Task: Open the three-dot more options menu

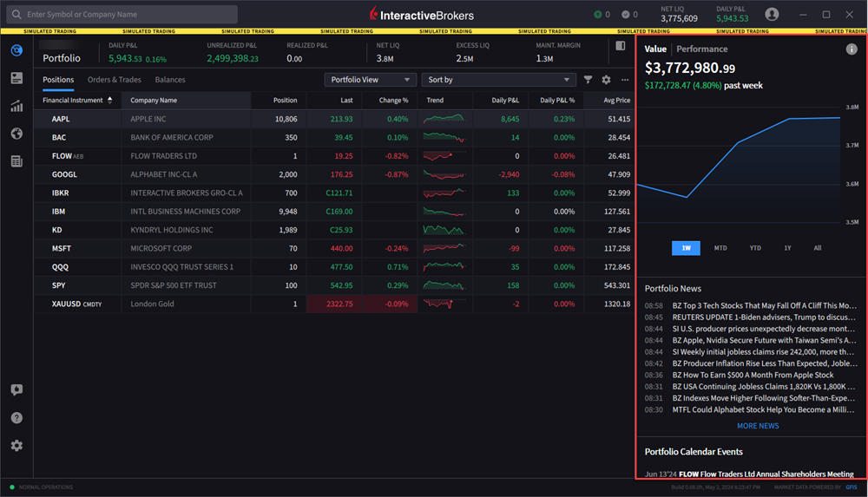Action: (625, 80)
